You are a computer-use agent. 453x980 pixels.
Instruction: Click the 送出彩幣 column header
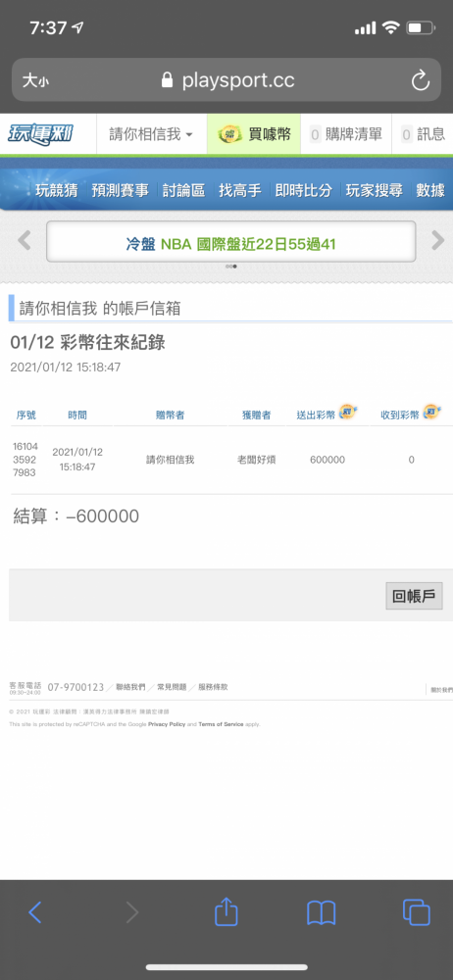click(x=316, y=415)
